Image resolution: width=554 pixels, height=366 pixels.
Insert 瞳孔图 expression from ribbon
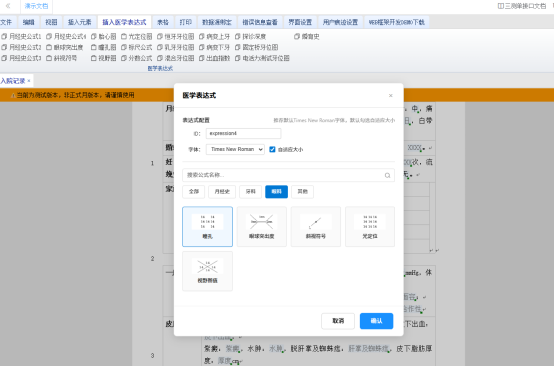click(104, 47)
